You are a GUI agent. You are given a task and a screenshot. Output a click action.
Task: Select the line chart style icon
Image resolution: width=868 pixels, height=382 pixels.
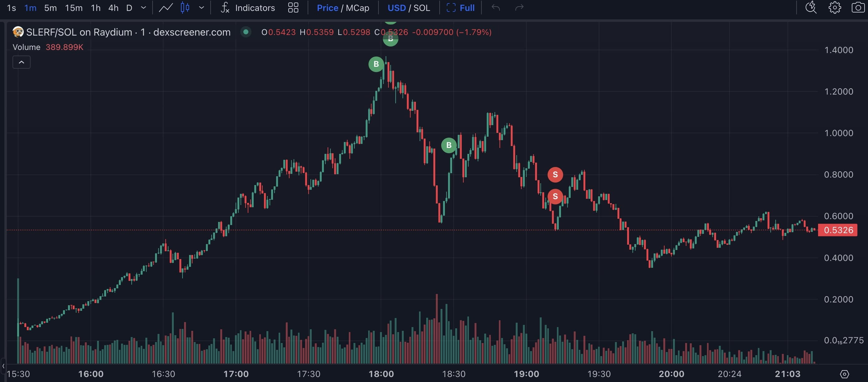(165, 7)
